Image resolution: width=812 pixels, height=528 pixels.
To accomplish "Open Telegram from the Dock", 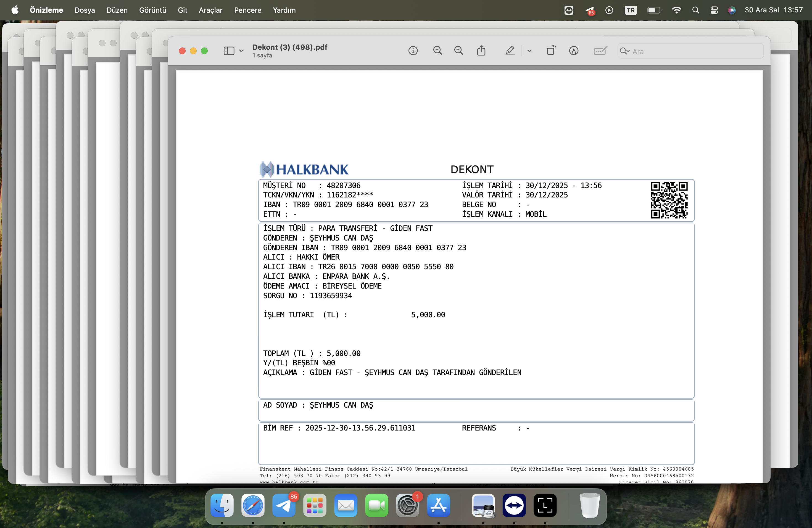I will click(x=284, y=505).
